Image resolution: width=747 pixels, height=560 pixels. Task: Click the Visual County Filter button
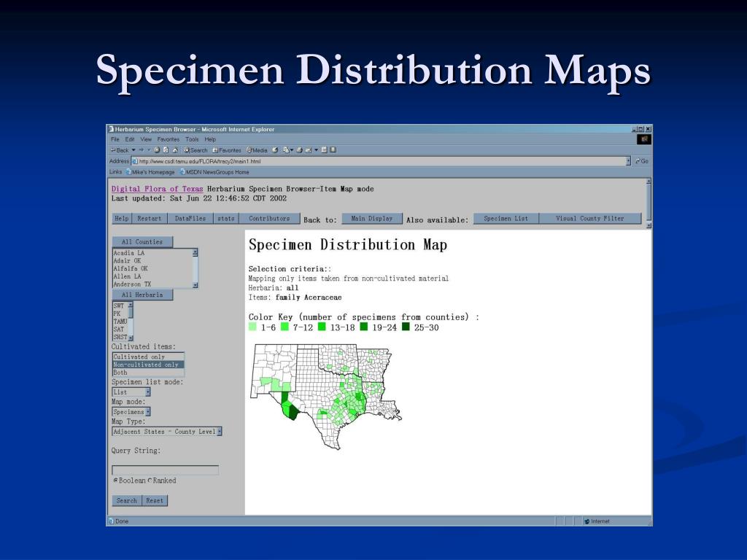click(589, 219)
